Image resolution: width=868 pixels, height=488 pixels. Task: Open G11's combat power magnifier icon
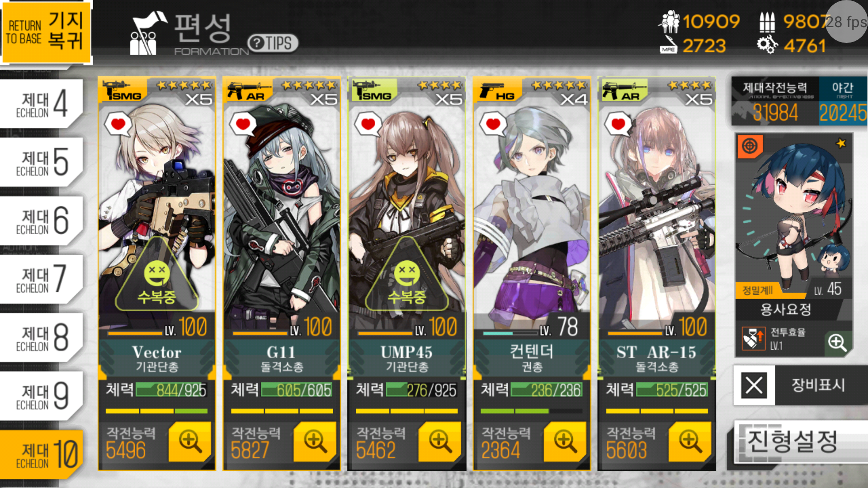click(x=315, y=441)
